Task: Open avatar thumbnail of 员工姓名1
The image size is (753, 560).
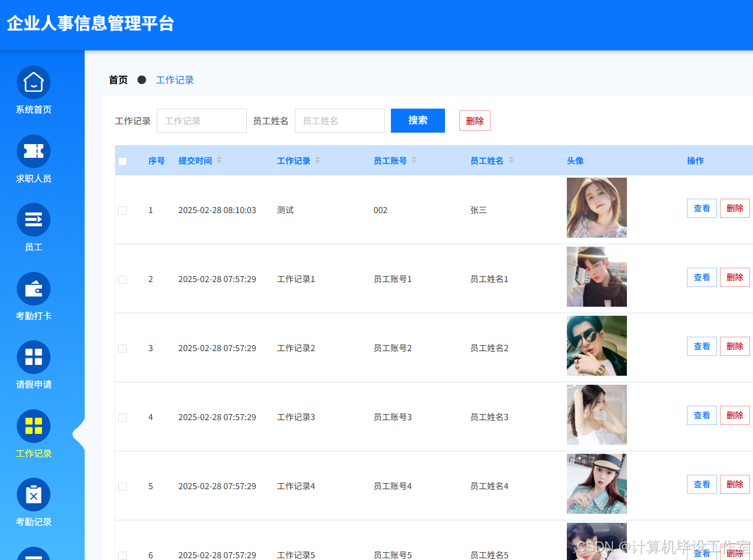Action: click(x=597, y=277)
